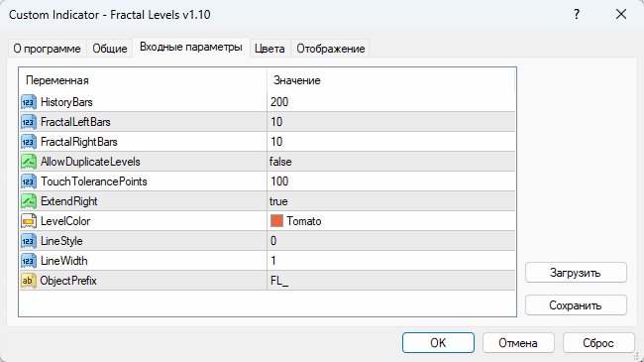Screen dimensions: 644x362
Task: Open the О программе tab
Action: pyautogui.click(x=47, y=49)
